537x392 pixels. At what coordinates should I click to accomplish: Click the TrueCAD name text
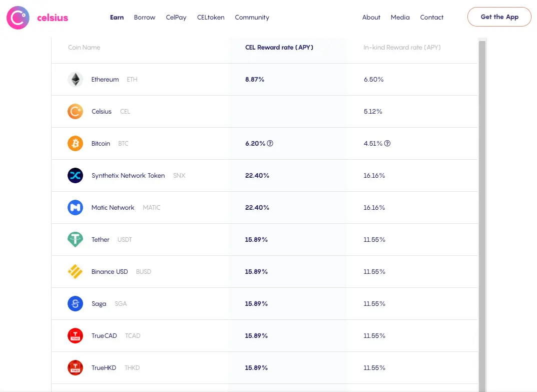point(104,336)
